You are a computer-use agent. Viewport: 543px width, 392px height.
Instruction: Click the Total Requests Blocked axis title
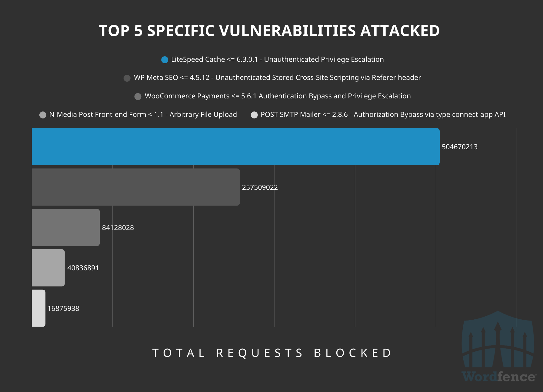272,353
